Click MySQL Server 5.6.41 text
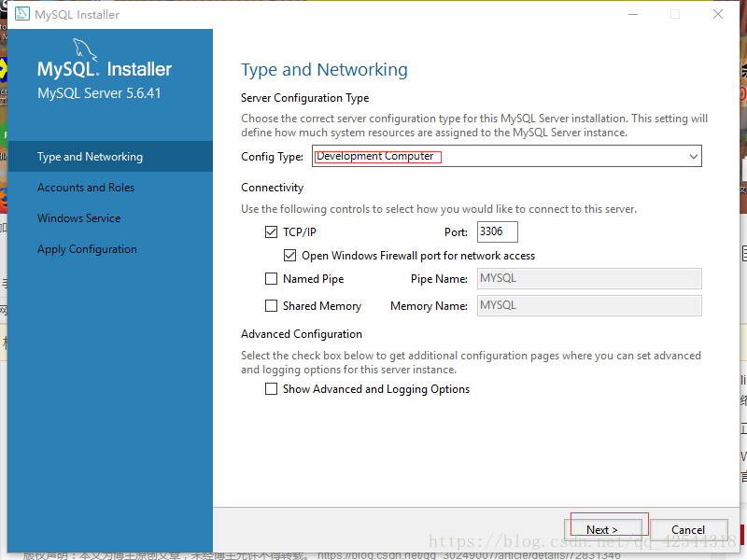The image size is (747, 560). [x=99, y=92]
